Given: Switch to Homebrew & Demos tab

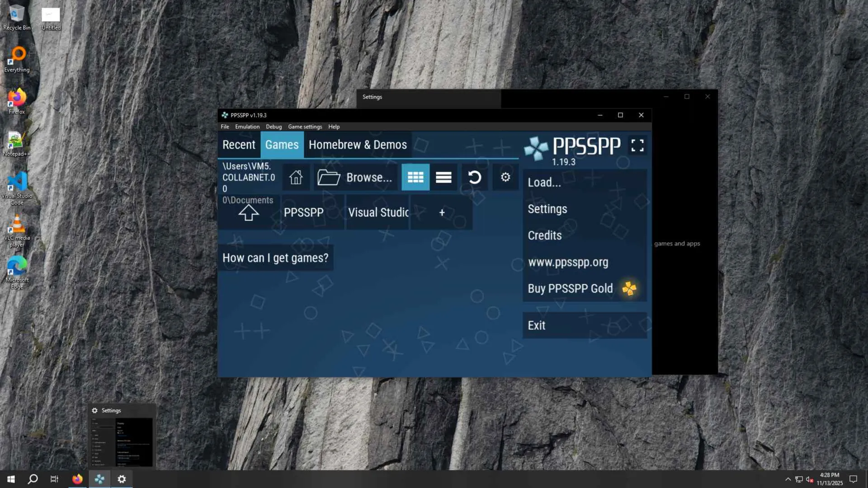Looking at the screenshot, I should pos(358,145).
